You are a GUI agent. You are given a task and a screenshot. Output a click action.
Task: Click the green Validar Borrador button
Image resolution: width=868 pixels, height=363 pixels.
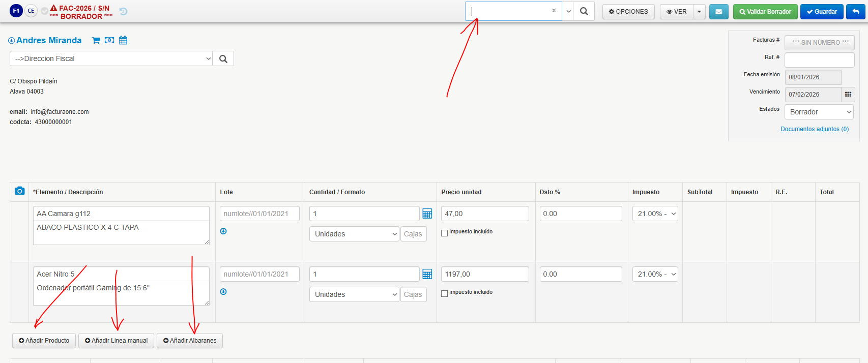pyautogui.click(x=765, y=12)
